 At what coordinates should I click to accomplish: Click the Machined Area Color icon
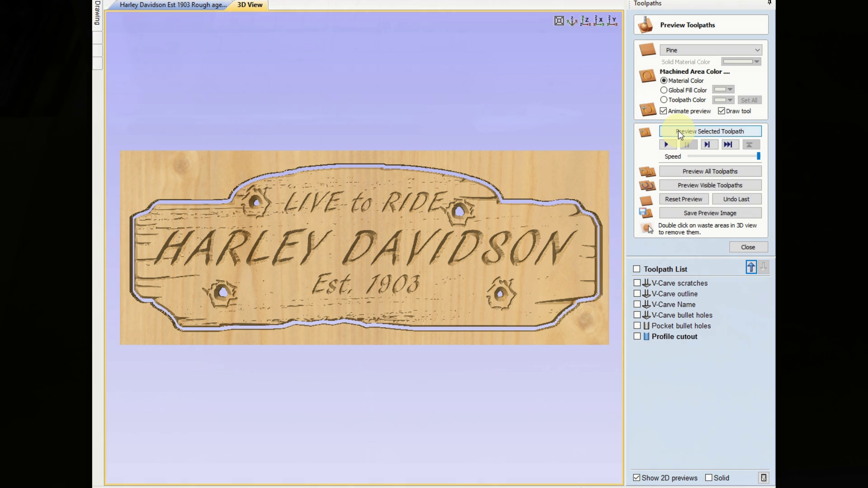pyautogui.click(x=647, y=75)
